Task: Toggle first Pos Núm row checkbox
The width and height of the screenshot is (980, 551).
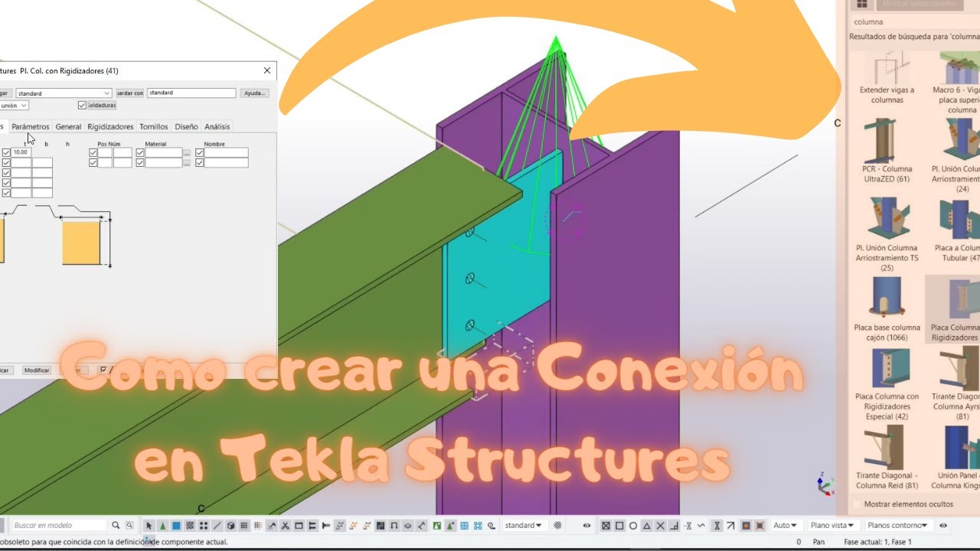Action: (x=93, y=153)
